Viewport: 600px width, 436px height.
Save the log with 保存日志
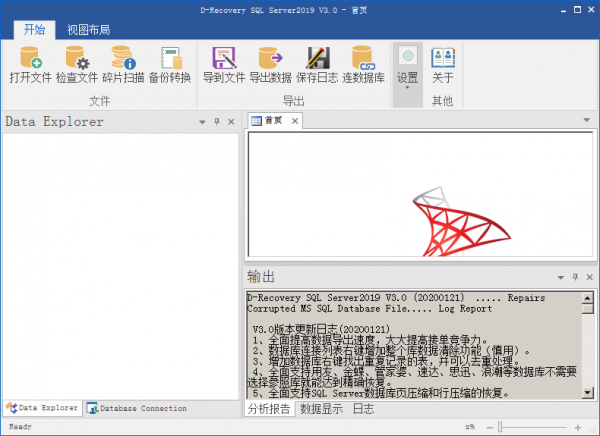(x=317, y=65)
